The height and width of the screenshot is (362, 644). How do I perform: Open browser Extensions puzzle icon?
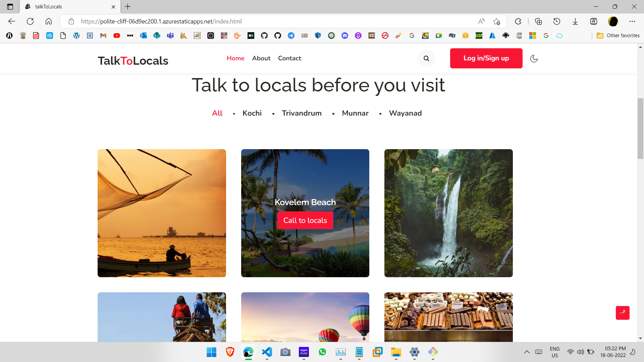coord(518,21)
